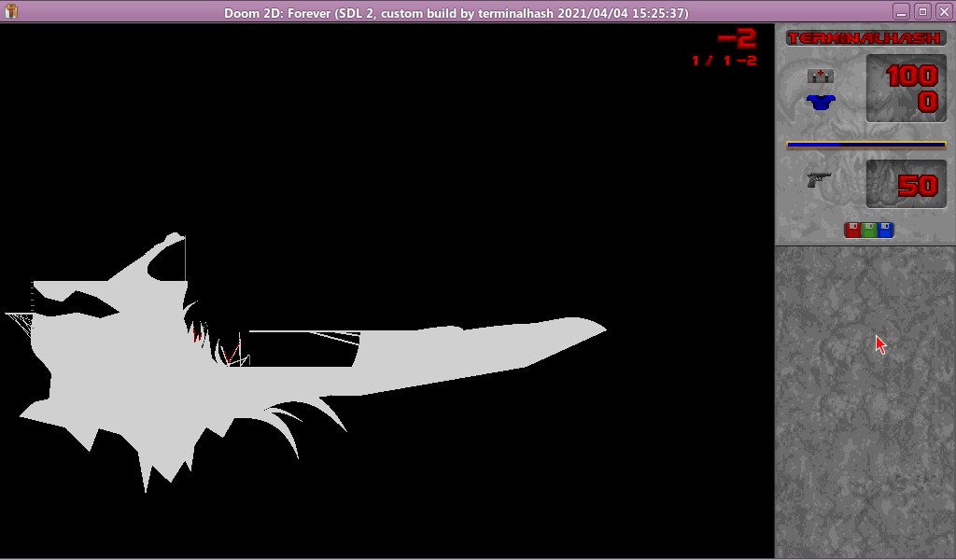Viewport: 956px width, 560px height.
Task: Click the TERMINALHASH player name plate
Action: point(865,37)
